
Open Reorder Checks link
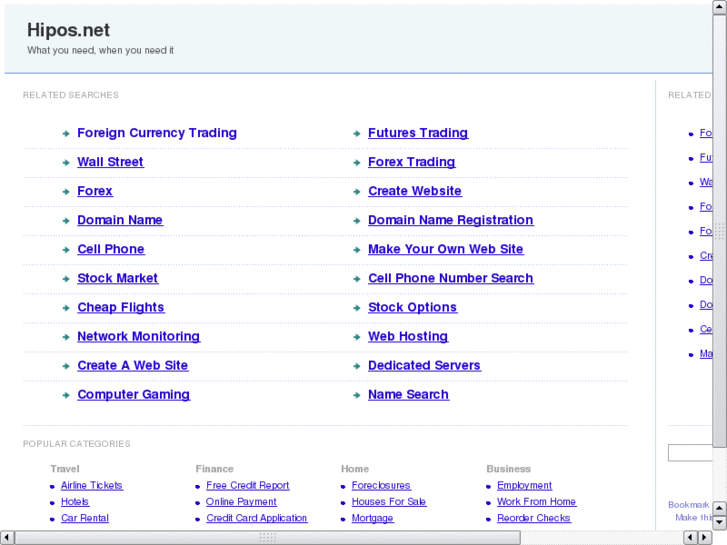click(x=534, y=518)
